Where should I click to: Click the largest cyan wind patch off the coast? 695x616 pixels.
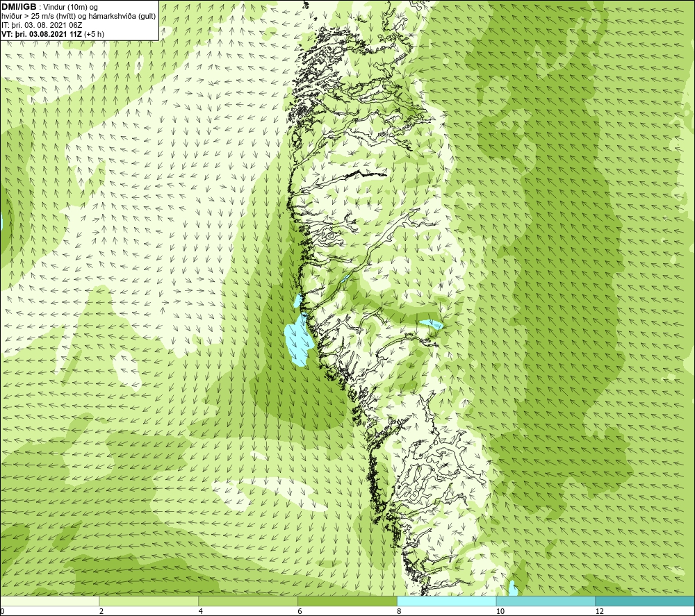point(298,340)
